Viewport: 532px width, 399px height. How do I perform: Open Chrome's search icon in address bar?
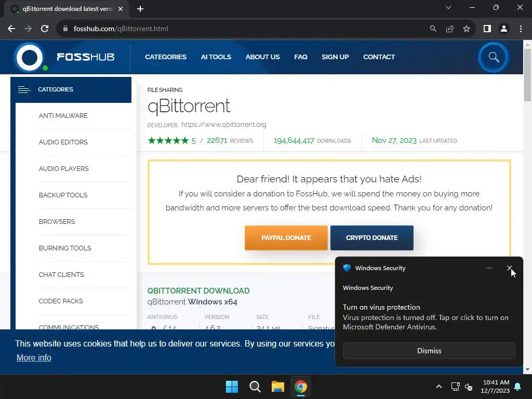coord(433,29)
